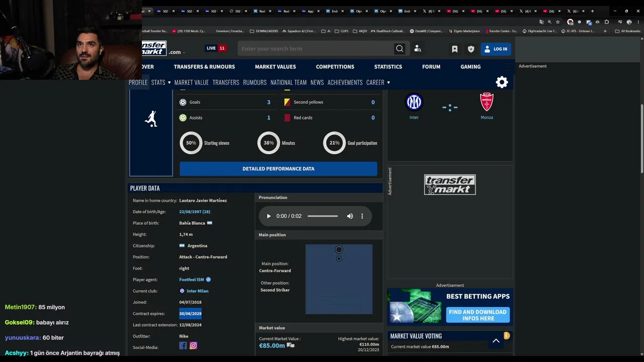
Task: Switch to the PROFILE tab
Action: (138, 82)
